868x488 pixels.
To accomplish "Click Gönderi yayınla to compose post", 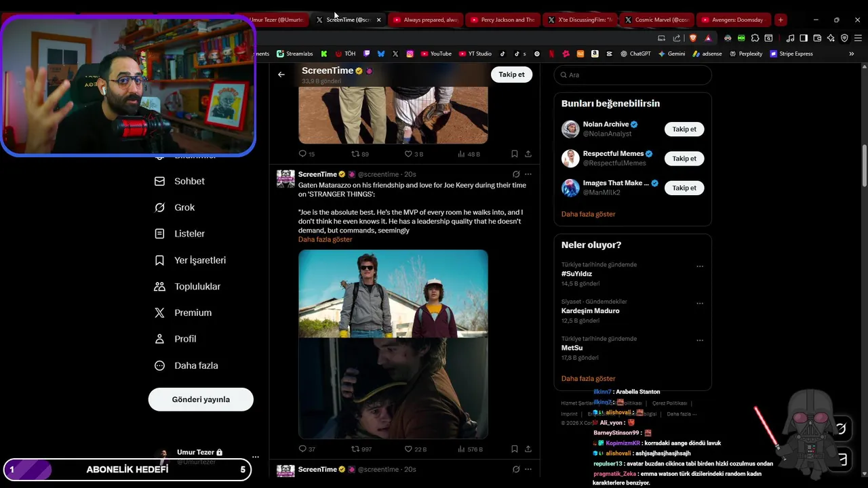I will [x=201, y=399].
